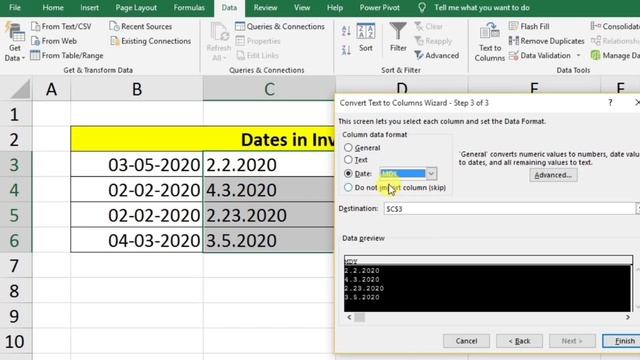Toggle the Filter funnel

click(398, 38)
